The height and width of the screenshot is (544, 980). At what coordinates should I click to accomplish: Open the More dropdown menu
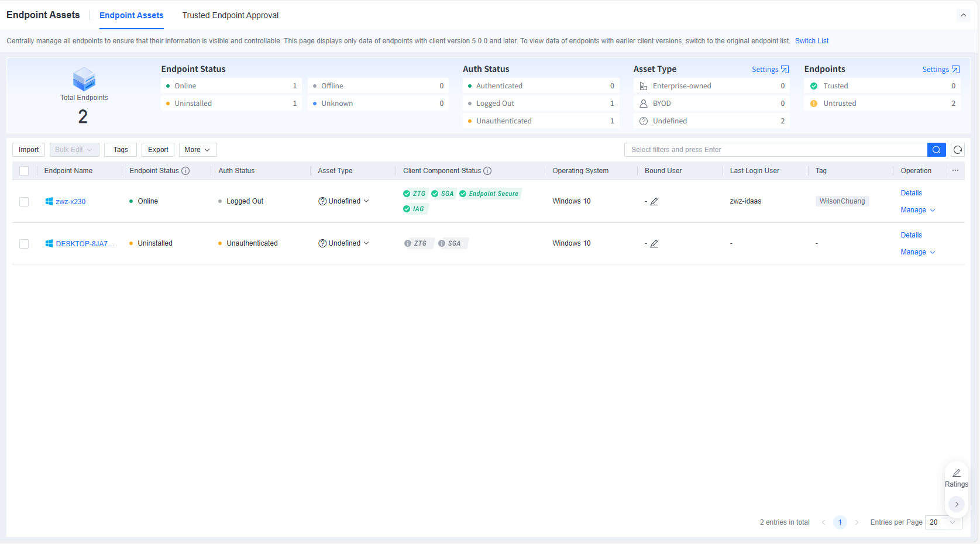point(198,150)
